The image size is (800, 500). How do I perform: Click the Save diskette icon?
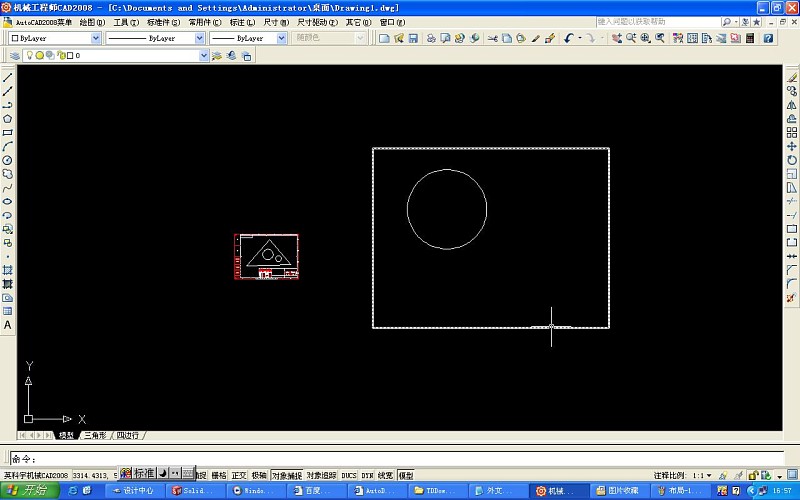pyautogui.click(x=413, y=38)
